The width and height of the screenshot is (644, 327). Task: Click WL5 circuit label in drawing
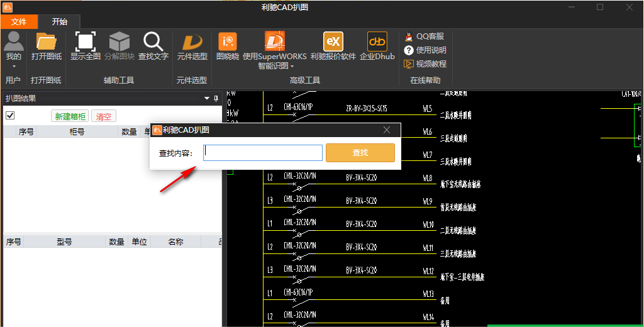(x=428, y=108)
